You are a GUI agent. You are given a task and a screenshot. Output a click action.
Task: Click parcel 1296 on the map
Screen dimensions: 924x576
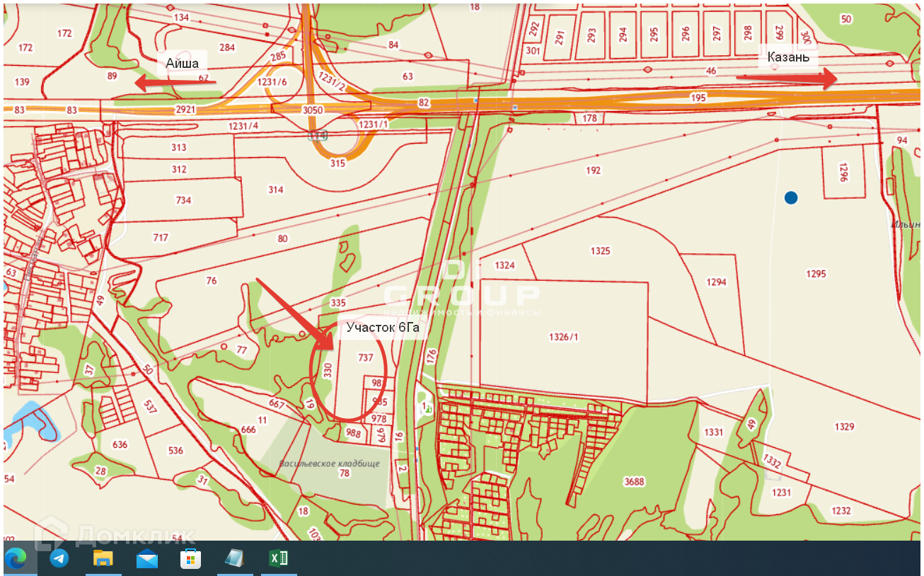(842, 173)
